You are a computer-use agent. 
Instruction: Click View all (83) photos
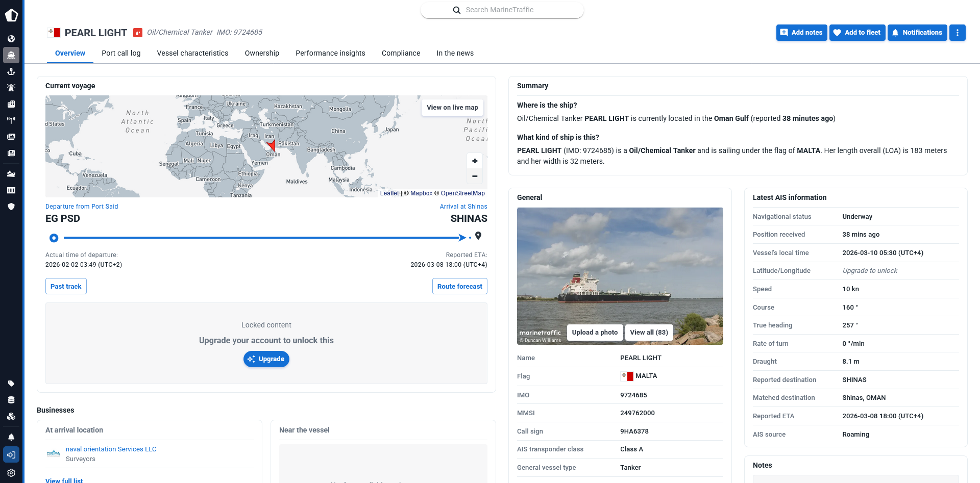pos(649,333)
